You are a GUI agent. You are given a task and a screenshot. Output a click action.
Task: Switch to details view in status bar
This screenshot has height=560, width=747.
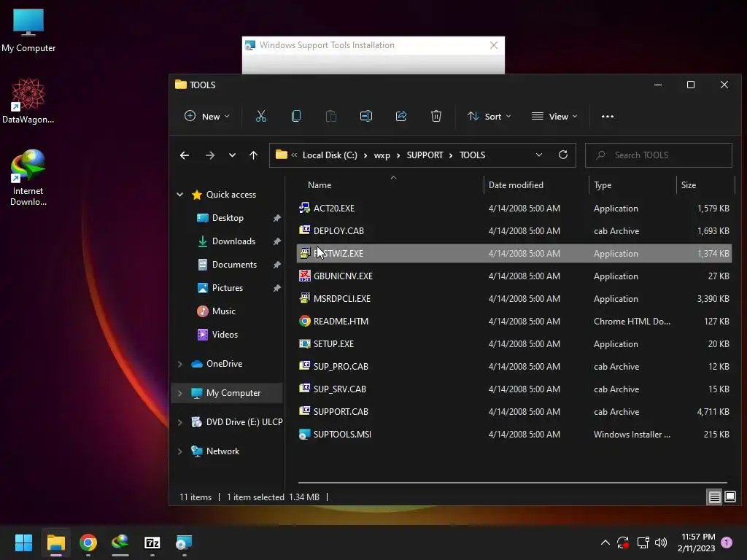pyautogui.click(x=714, y=497)
